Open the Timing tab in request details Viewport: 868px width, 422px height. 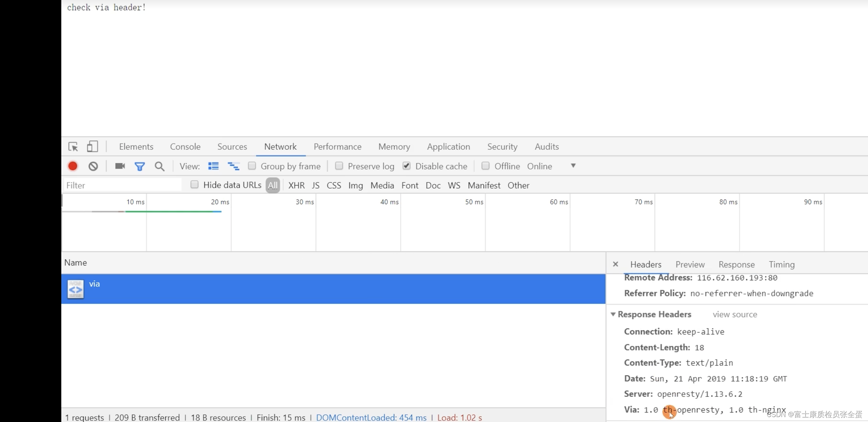pyautogui.click(x=782, y=264)
